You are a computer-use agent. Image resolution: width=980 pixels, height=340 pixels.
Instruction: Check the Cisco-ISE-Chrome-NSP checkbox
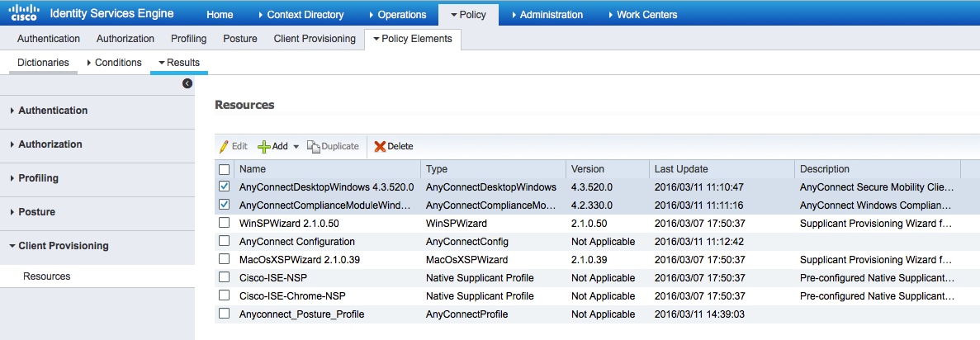(x=225, y=295)
